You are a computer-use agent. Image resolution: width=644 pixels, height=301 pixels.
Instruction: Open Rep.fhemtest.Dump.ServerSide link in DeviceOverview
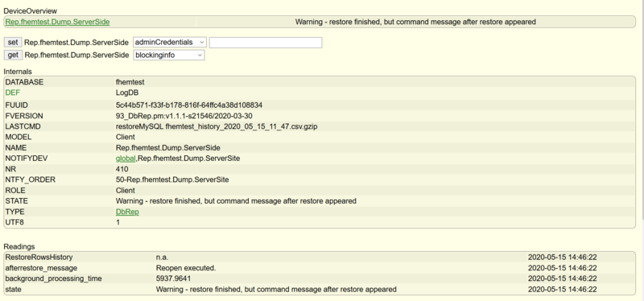click(57, 23)
